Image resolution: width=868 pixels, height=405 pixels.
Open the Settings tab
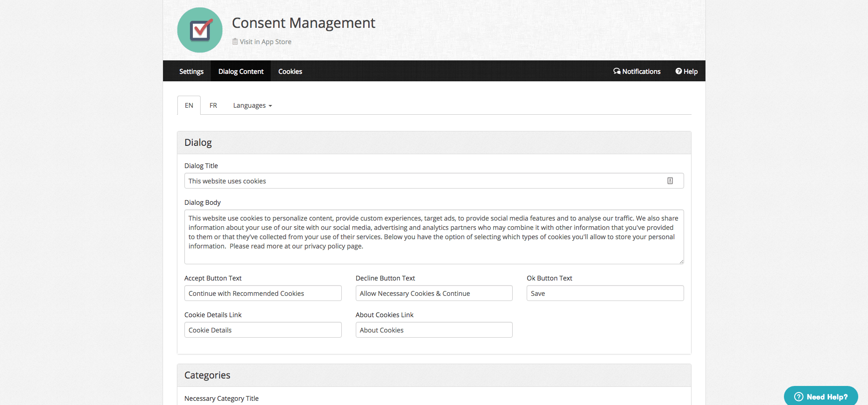point(191,71)
